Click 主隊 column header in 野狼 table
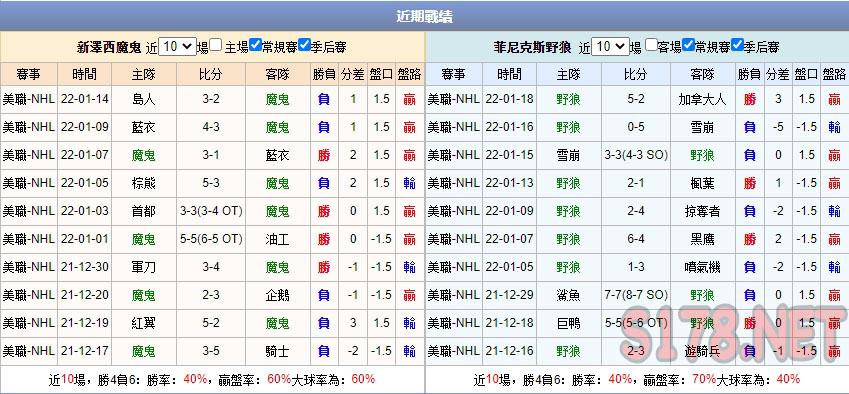This screenshot has width=849, height=394. point(569,74)
